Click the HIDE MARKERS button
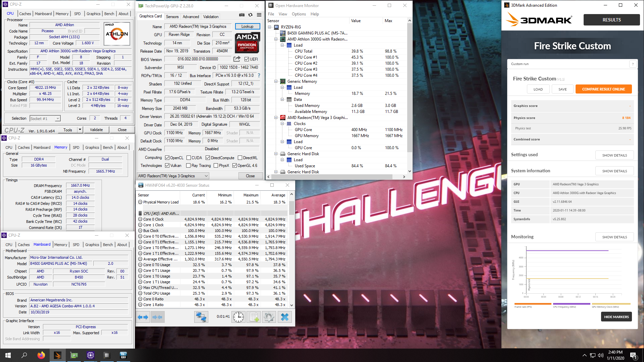The width and height of the screenshot is (644, 362). click(x=616, y=317)
